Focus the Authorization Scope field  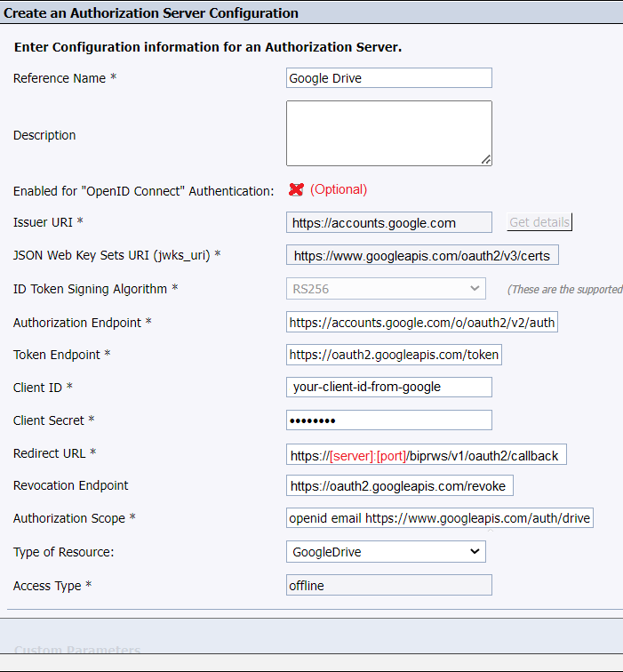[439, 517]
